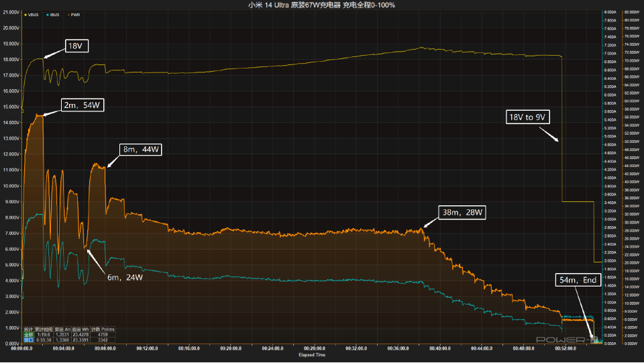Click the 计数 Points column header

[103, 329]
